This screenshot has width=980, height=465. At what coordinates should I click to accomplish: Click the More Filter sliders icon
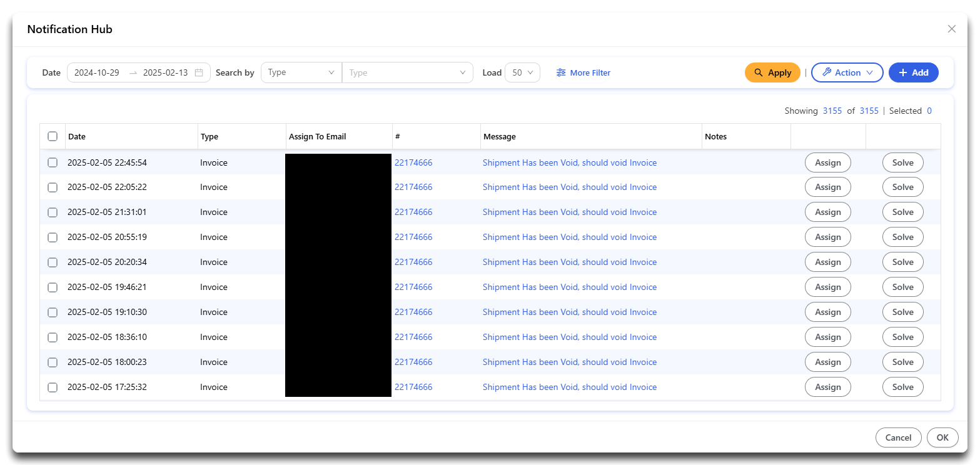click(x=561, y=72)
